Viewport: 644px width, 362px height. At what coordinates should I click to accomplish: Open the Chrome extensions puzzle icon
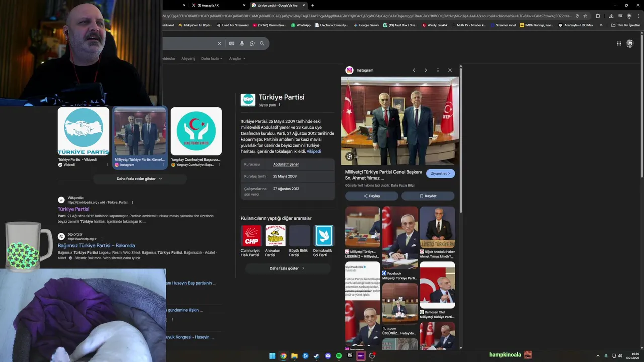[x=598, y=16]
